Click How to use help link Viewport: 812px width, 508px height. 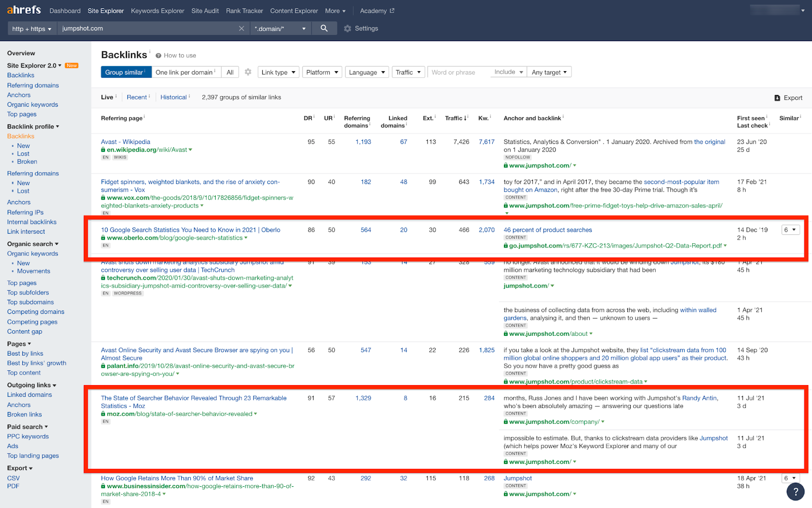pos(176,55)
